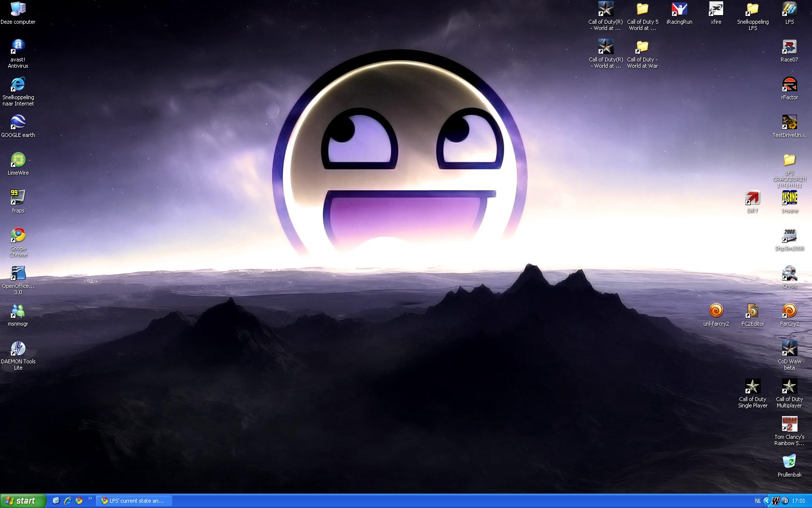Expand the Quick Launch overflow chevron
The width and height of the screenshot is (812, 508).
point(90,498)
